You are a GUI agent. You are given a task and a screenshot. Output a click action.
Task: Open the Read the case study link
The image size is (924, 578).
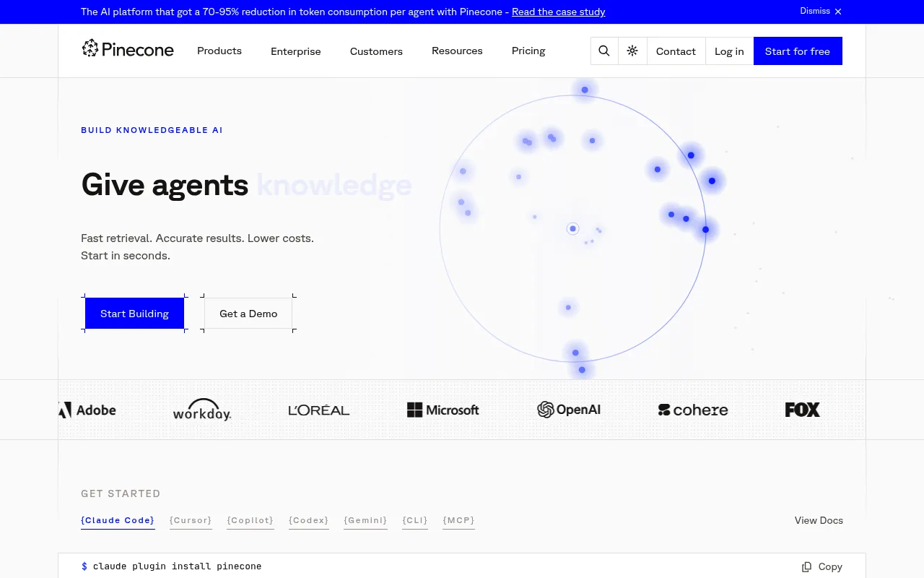point(559,12)
